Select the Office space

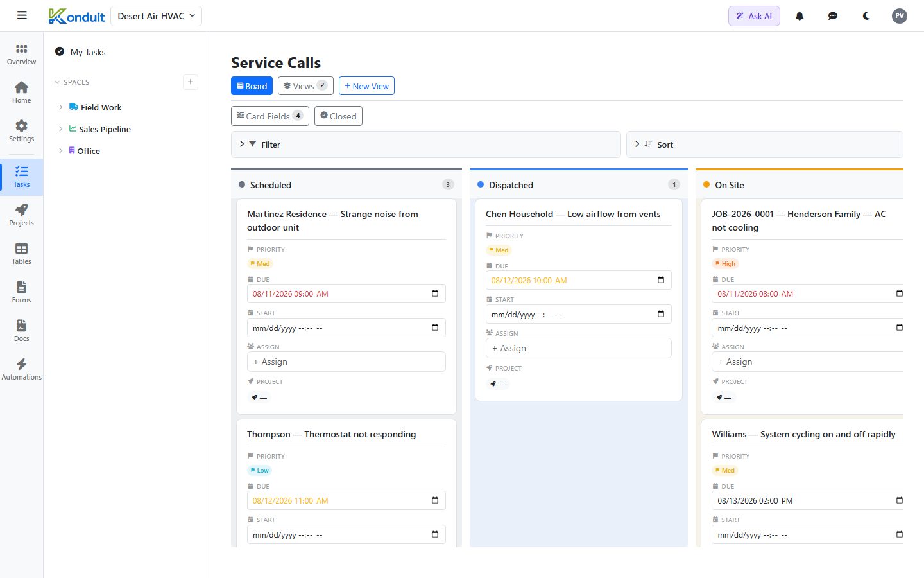pyautogui.click(x=89, y=151)
